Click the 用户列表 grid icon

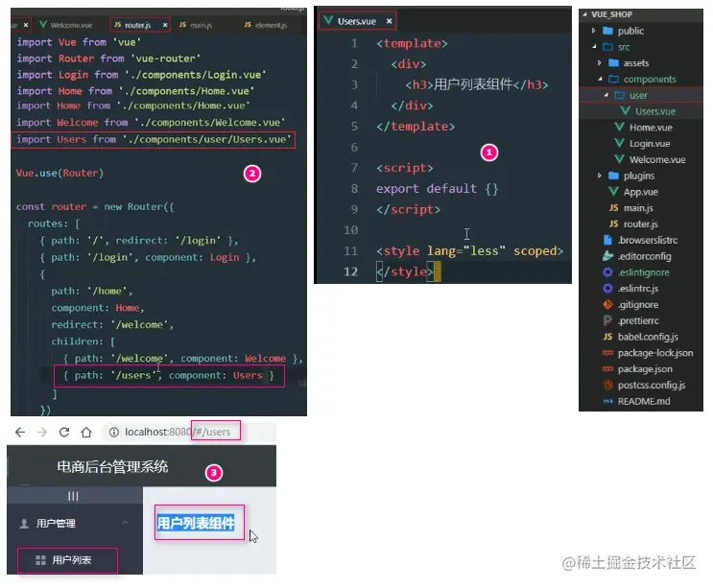pos(40,560)
